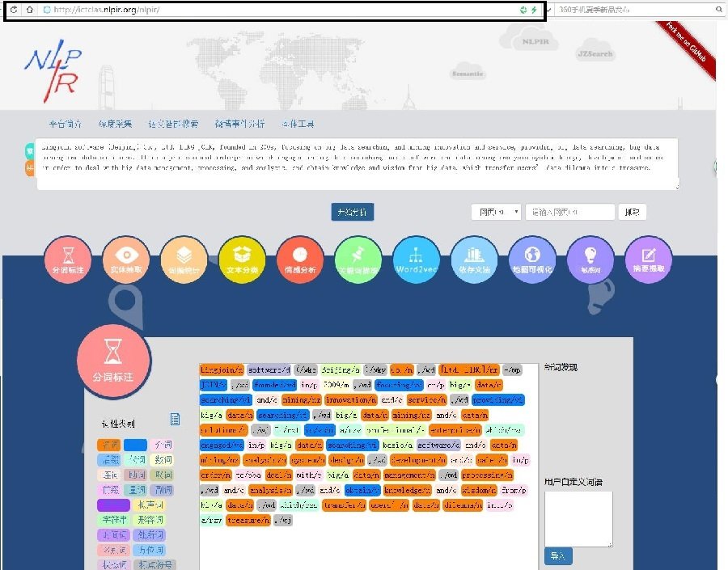
Task: Click the NLPIR cloud graphic in the header
Action: (535, 40)
